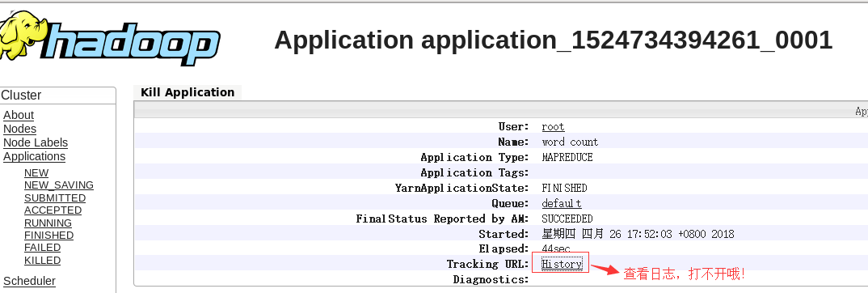
Task: Select the 'word count' name value
Action: pyautogui.click(x=570, y=142)
